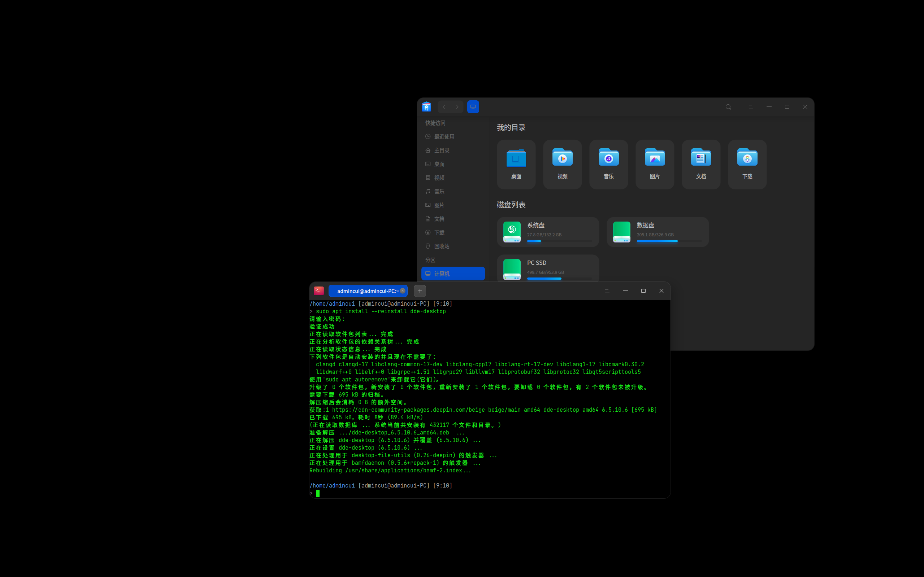Viewport: 924px width, 577px height.
Task: Open the 图片 folder icon
Action: 654,164
